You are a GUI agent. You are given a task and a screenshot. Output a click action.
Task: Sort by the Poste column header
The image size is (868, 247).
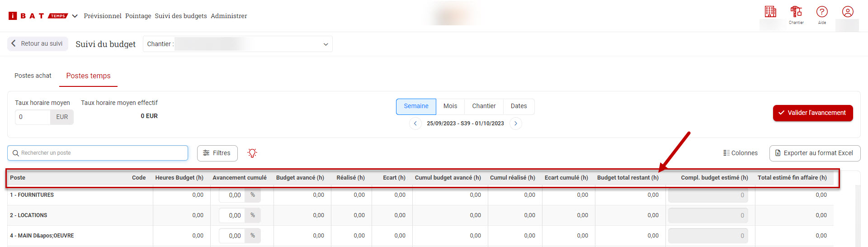click(x=18, y=178)
